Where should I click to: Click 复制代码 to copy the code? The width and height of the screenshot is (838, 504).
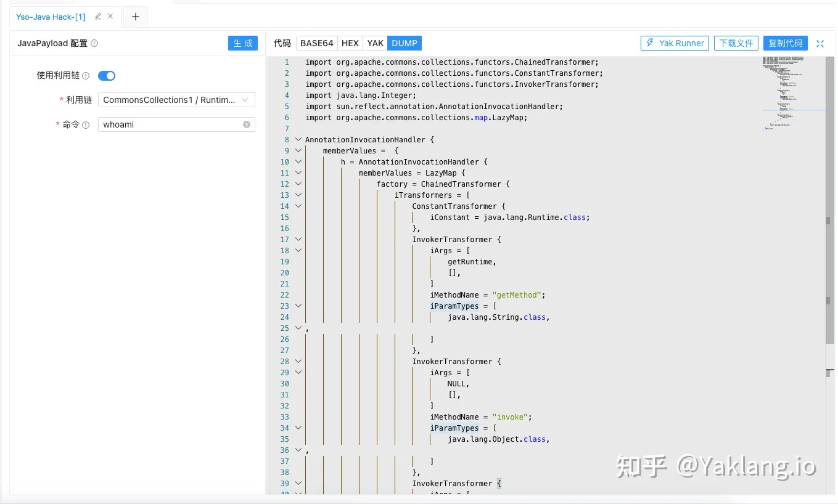(x=786, y=43)
